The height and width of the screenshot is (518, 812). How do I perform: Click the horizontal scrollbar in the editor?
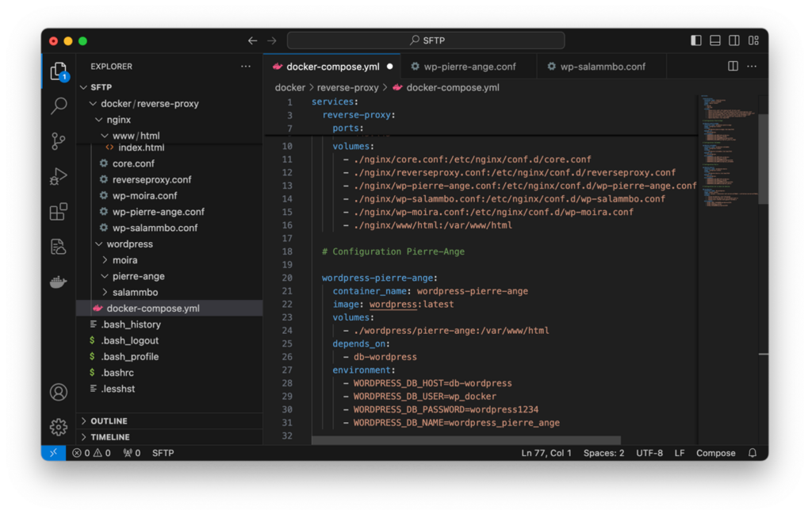[x=466, y=440]
